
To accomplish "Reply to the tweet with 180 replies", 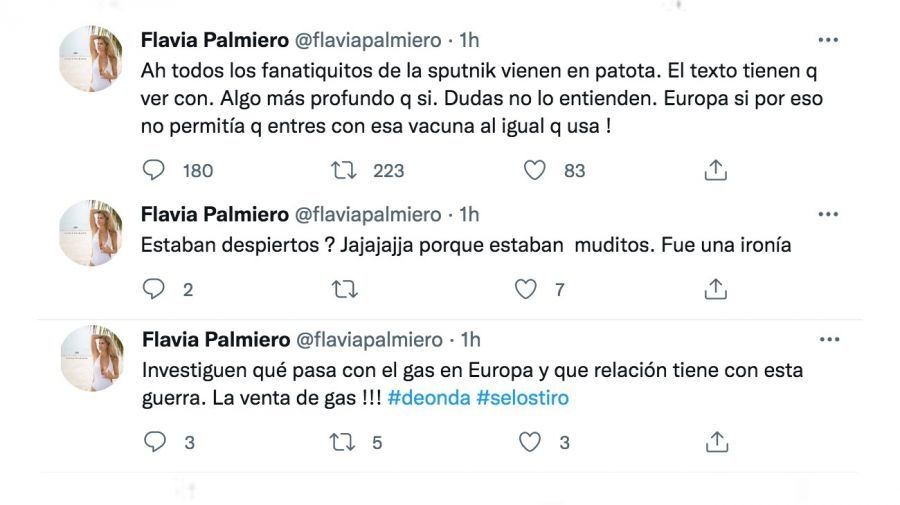I will [x=154, y=170].
